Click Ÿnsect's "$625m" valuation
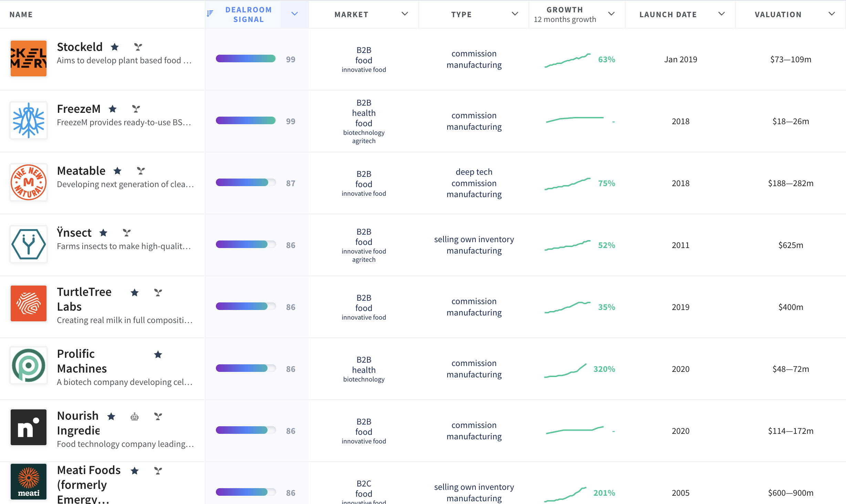Viewport: 846px width, 504px height. [x=791, y=245]
